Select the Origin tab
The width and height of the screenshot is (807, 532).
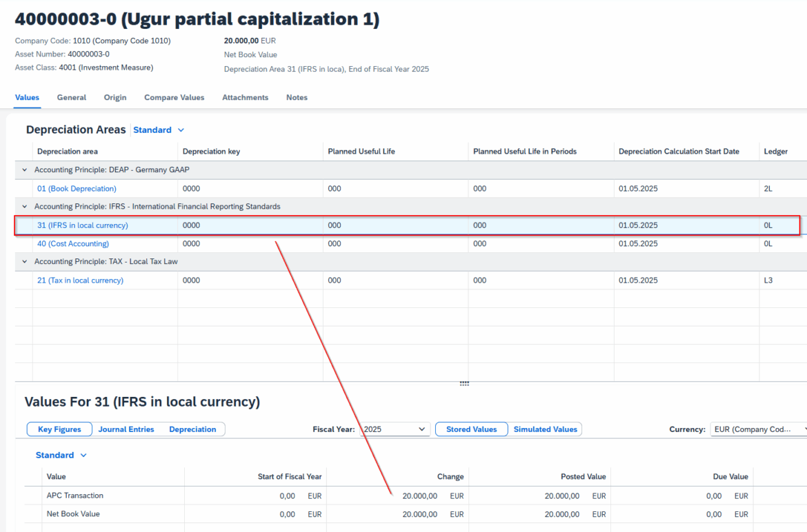point(114,97)
